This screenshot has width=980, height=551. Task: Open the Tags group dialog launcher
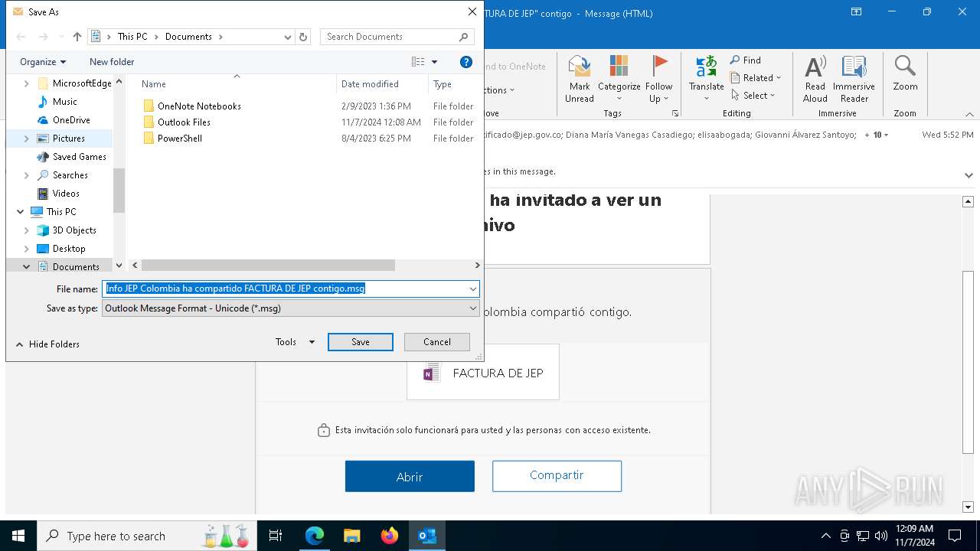[x=675, y=113]
